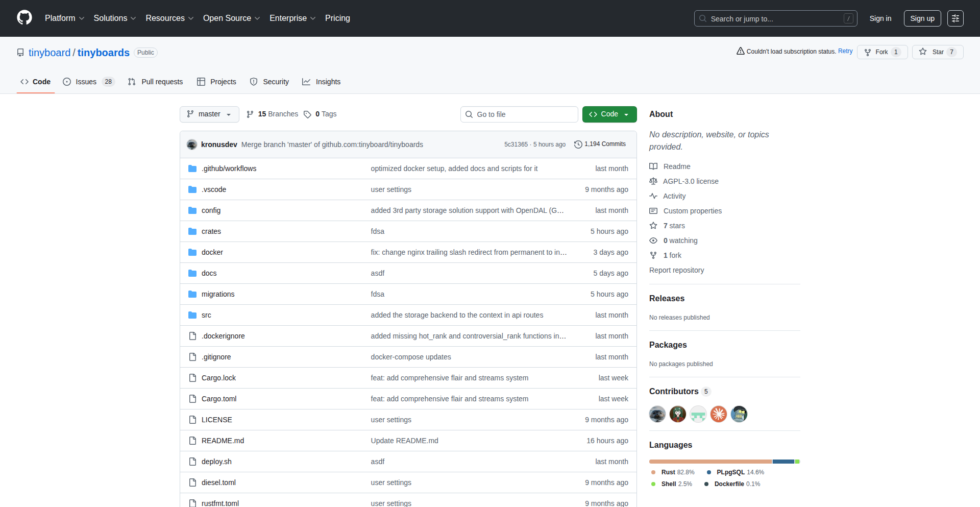Open the Releases section heading
Screen dimensions: 980x507
667,298
